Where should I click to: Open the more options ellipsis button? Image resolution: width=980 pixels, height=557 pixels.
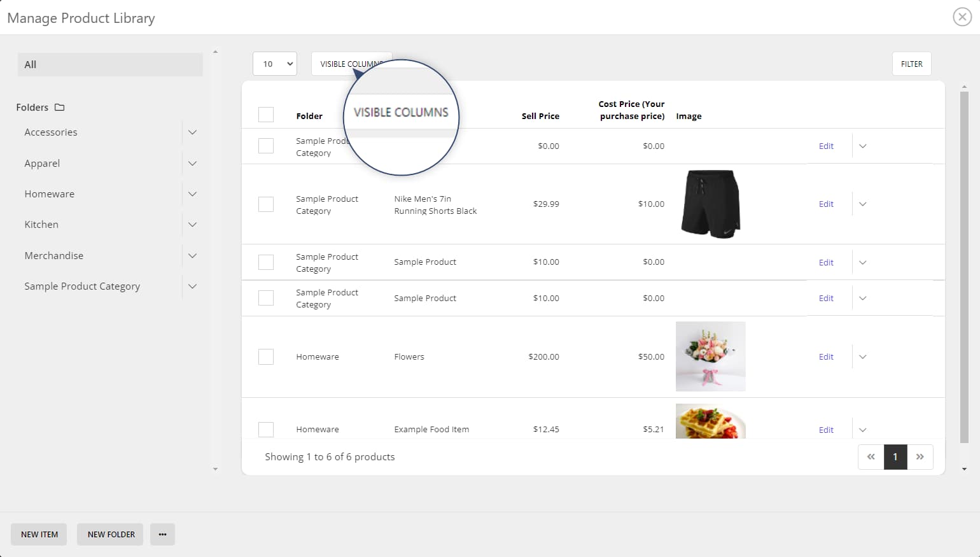(162, 534)
